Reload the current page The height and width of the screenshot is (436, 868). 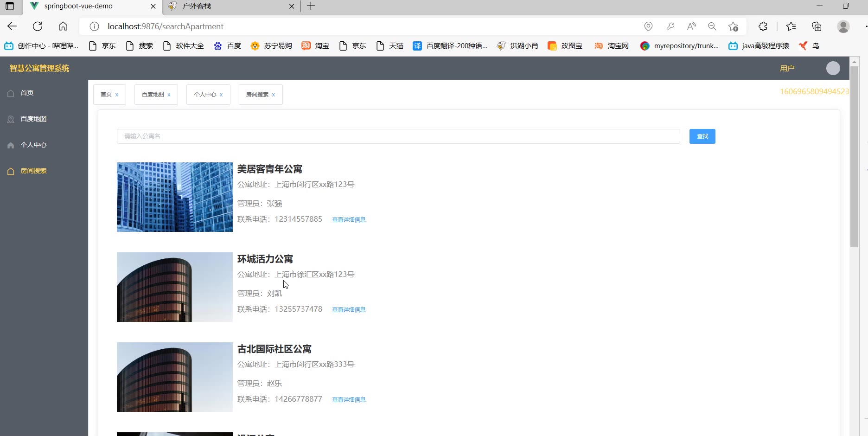pyautogui.click(x=38, y=26)
